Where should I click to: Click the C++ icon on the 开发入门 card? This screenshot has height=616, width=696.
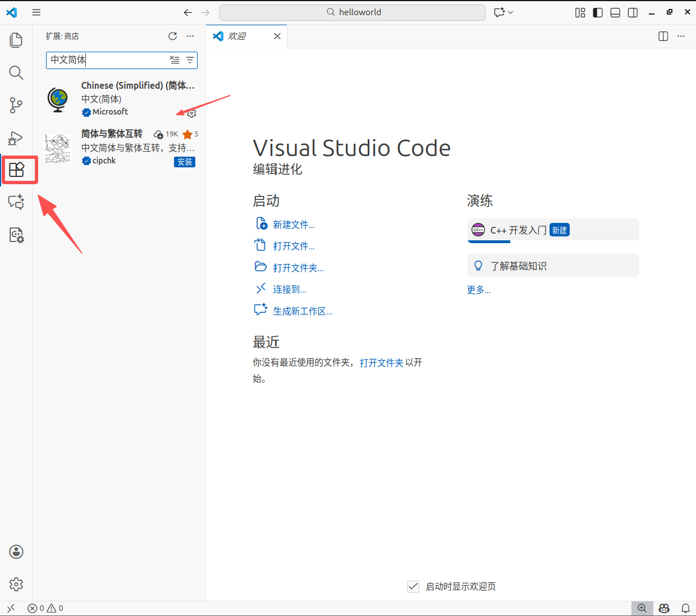coord(478,230)
